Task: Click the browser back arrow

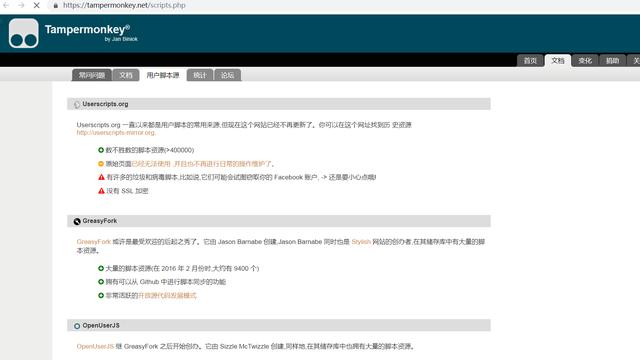Action: [6, 5]
